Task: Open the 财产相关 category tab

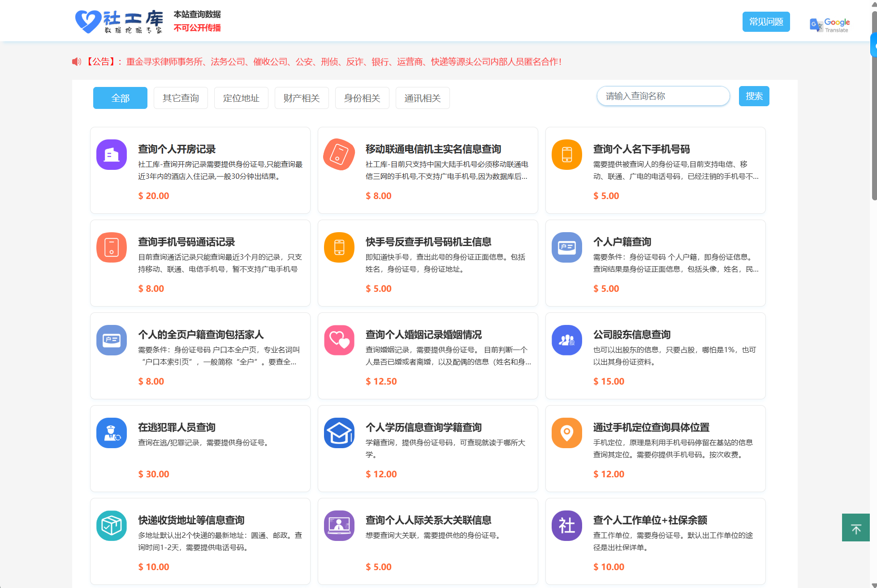Action: coord(302,98)
